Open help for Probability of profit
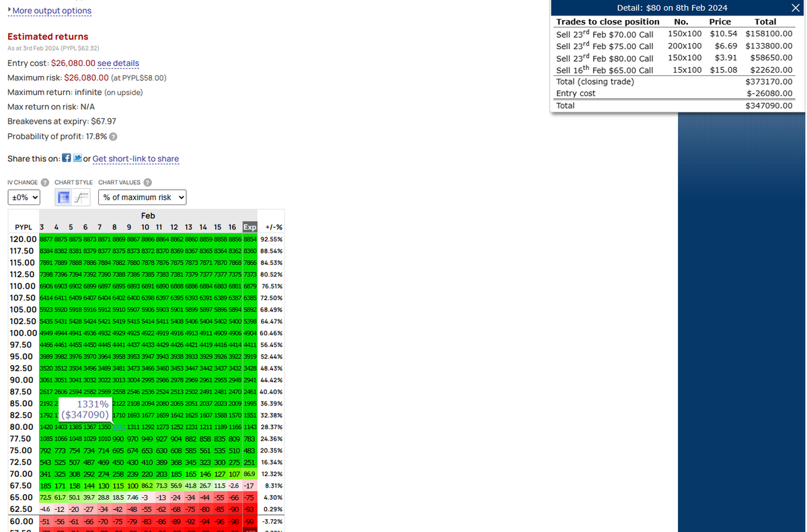Screen dimensions: 807x532 [114, 137]
